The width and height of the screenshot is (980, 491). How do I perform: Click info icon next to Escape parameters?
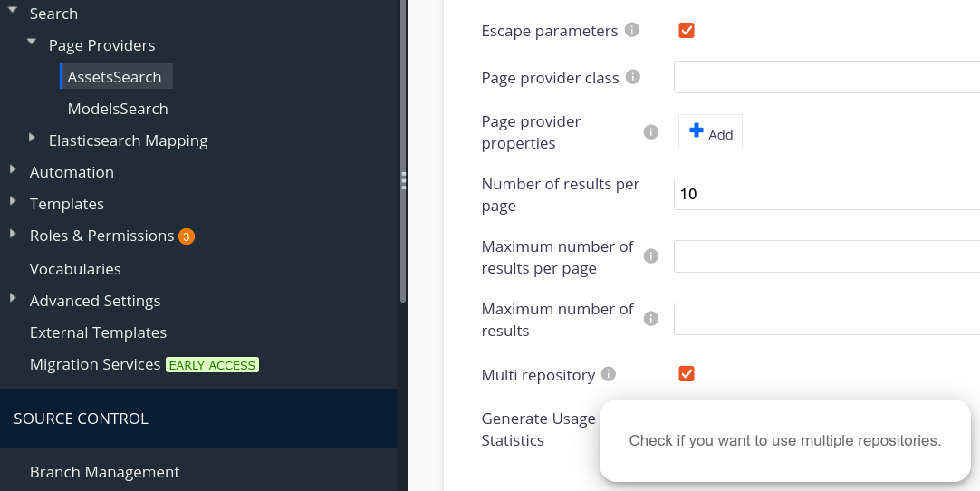(x=632, y=30)
